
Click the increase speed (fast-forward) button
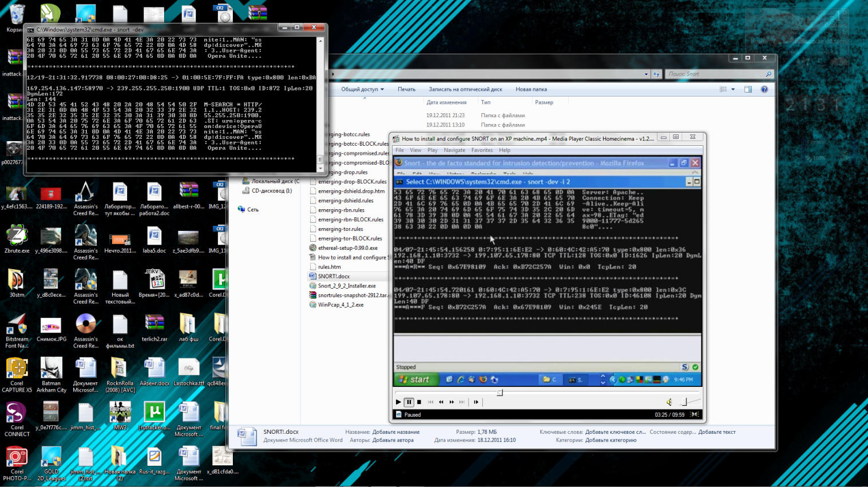(x=451, y=402)
